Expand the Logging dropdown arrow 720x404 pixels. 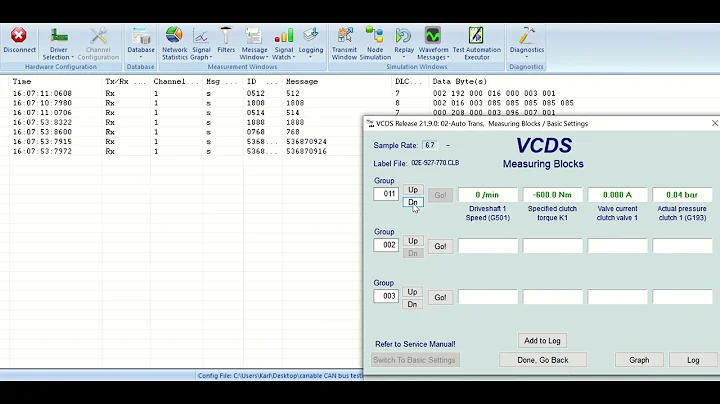(311, 57)
